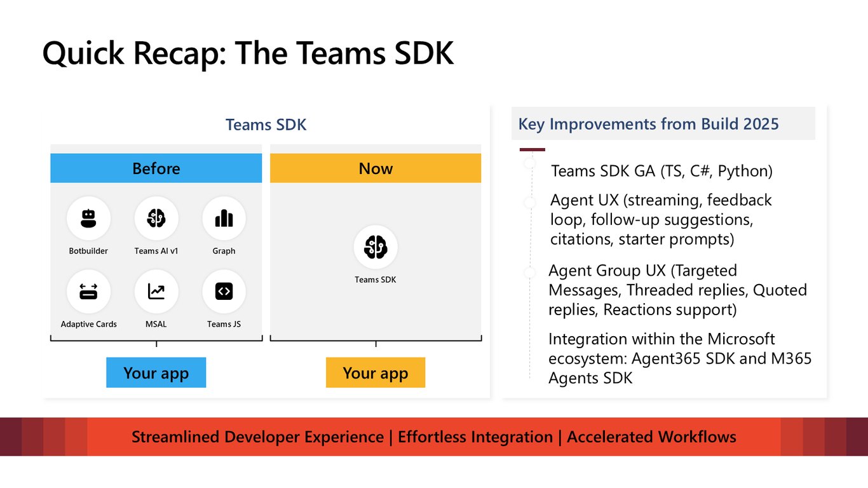Click the Agent UX streaming bullet text
The image size is (868, 488).
point(661,219)
